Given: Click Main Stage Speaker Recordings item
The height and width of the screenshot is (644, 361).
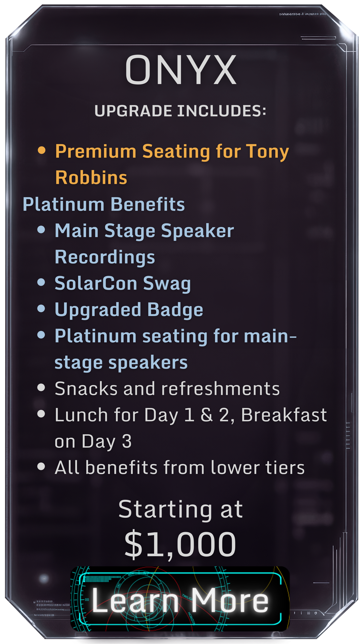Looking at the screenshot, I should pos(144,244).
